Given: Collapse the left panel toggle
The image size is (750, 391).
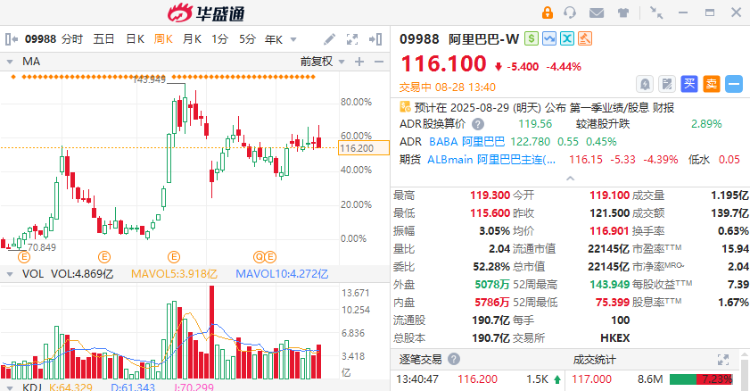Looking at the screenshot, I should [11, 39].
